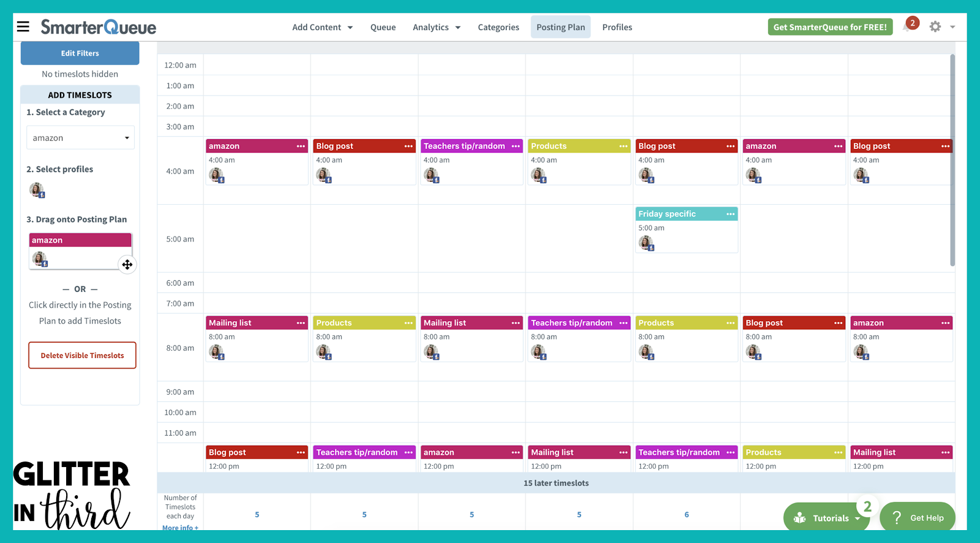980x543 pixels.
Task: Expand the Tutorials dropdown arrow
Action: (858, 518)
